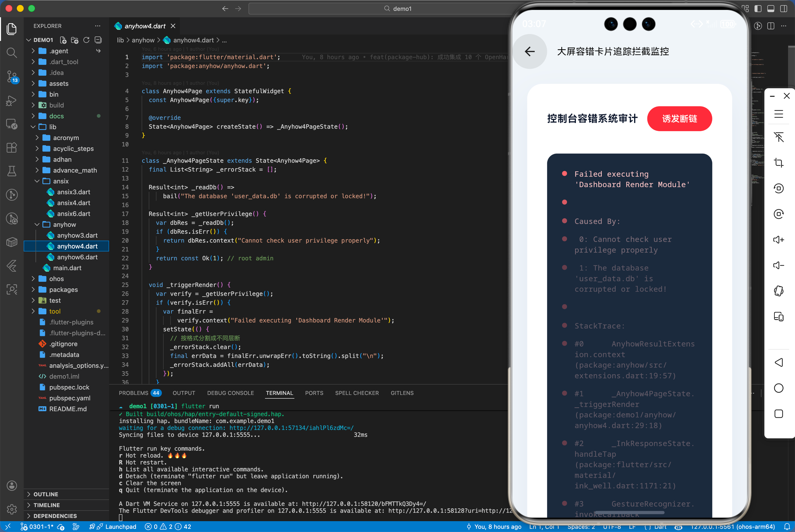This screenshot has height=532, width=795.
Task: Click the debug connection URL in terminal
Action: (291, 428)
